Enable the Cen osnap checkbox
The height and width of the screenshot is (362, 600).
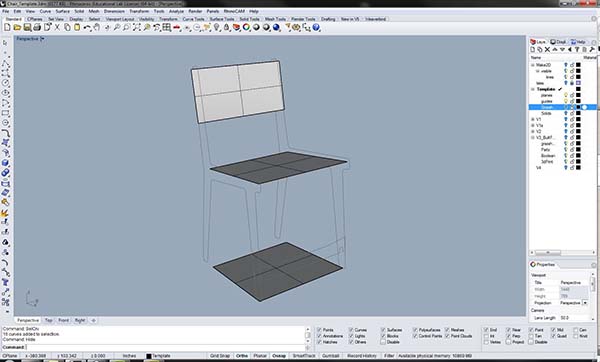(576, 330)
